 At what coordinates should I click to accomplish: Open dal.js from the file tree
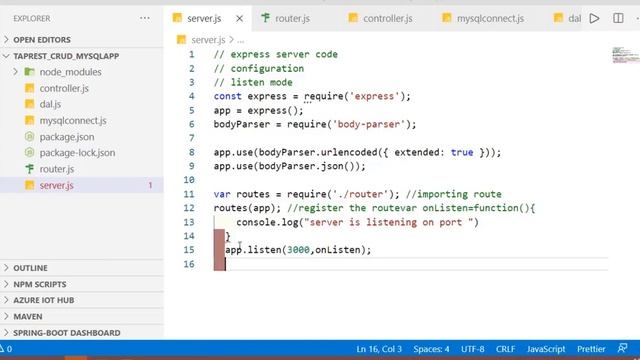(50, 104)
